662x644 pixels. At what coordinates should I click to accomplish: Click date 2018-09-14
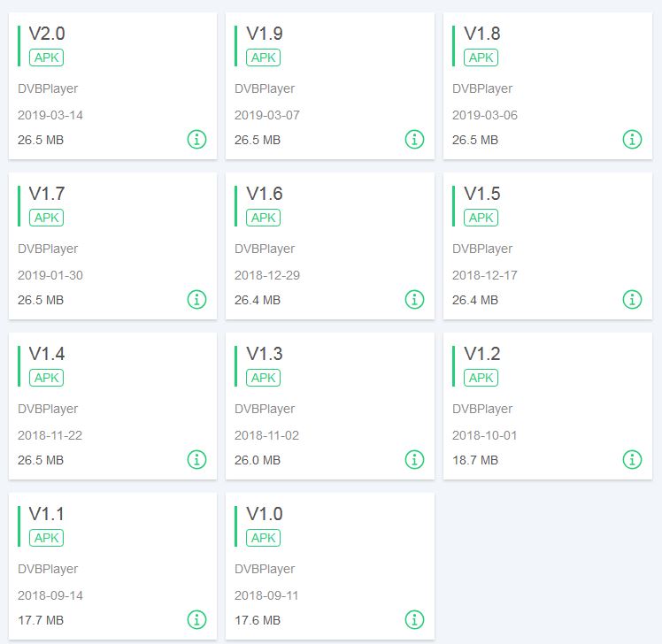point(50,596)
